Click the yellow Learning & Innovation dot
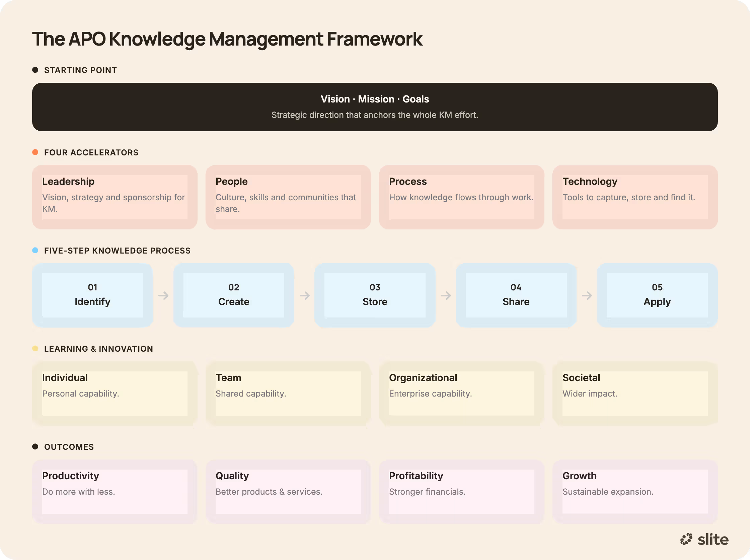The height and width of the screenshot is (560, 750). click(35, 348)
